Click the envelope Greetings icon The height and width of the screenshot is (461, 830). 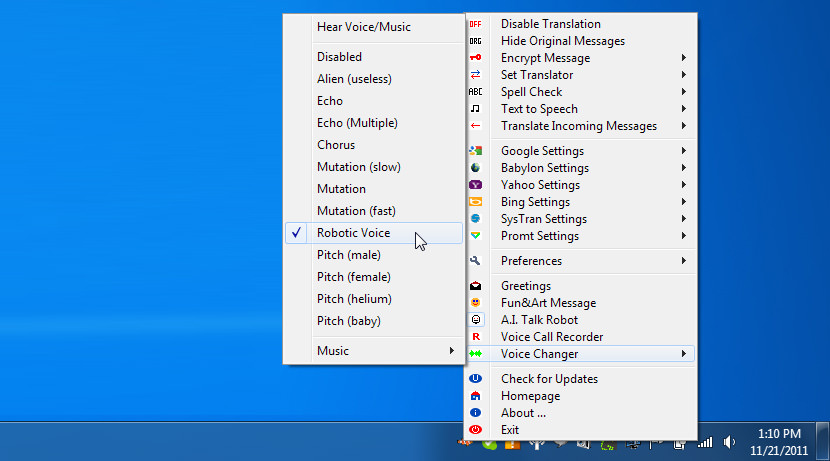475,286
